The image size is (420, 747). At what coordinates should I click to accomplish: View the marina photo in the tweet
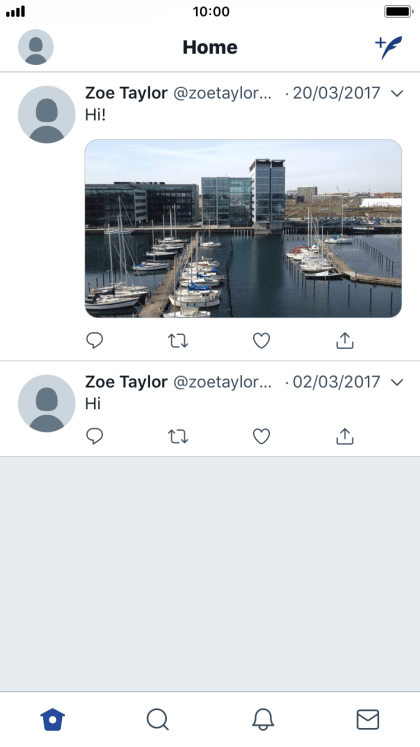[243, 229]
